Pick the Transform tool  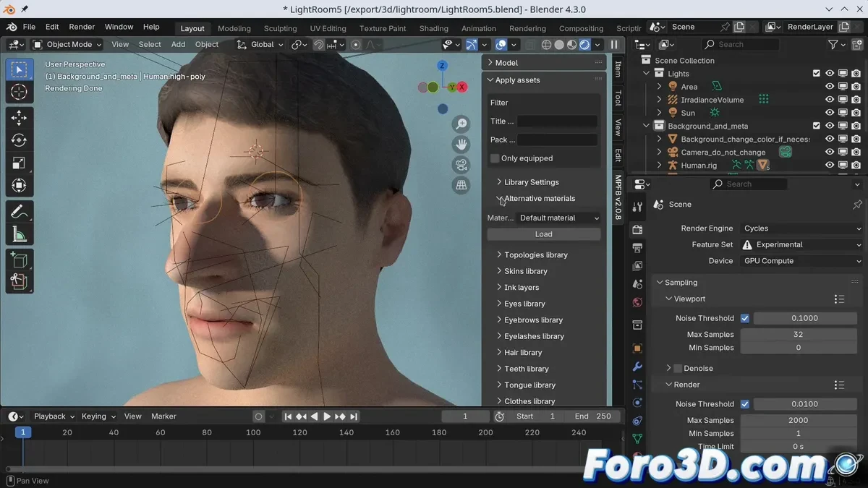[x=20, y=186]
